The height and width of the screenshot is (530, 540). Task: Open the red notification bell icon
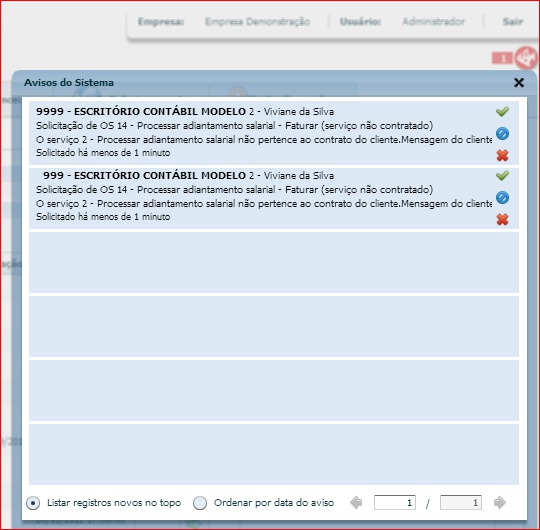[x=526, y=58]
